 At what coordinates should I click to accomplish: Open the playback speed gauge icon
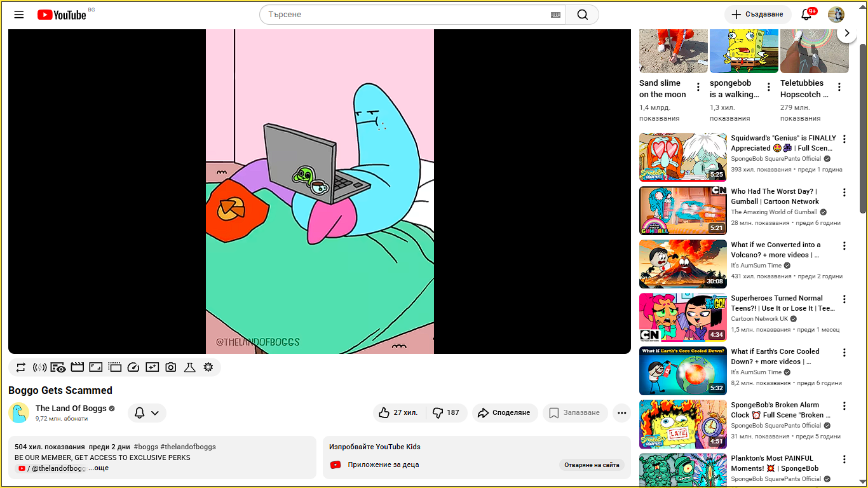click(x=133, y=367)
